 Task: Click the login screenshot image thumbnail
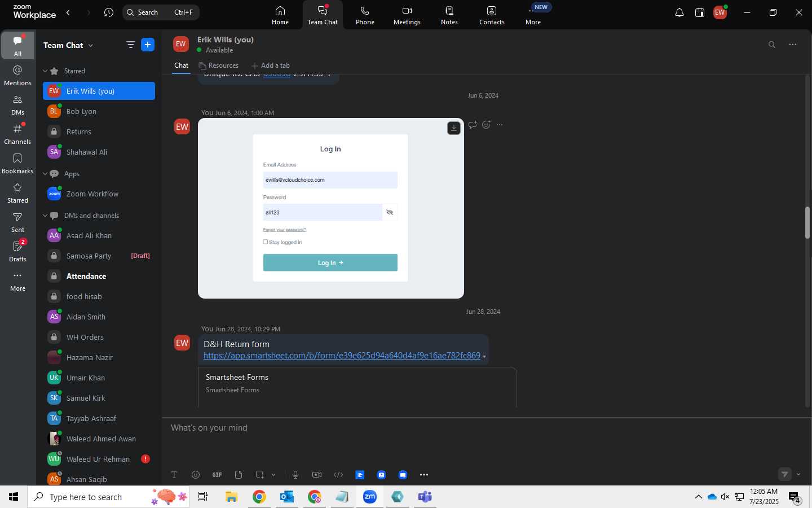(x=330, y=208)
